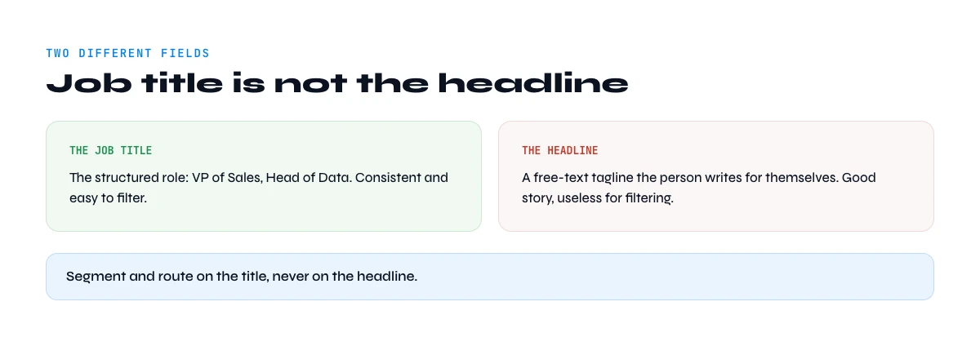The image size is (980, 346).
Task: Click 'easy to filter' in job title card
Action: (x=108, y=198)
